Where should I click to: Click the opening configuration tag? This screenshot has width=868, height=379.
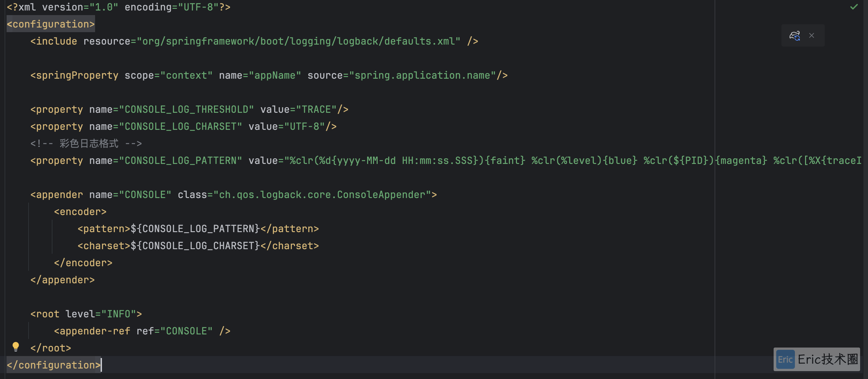point(50,24)
